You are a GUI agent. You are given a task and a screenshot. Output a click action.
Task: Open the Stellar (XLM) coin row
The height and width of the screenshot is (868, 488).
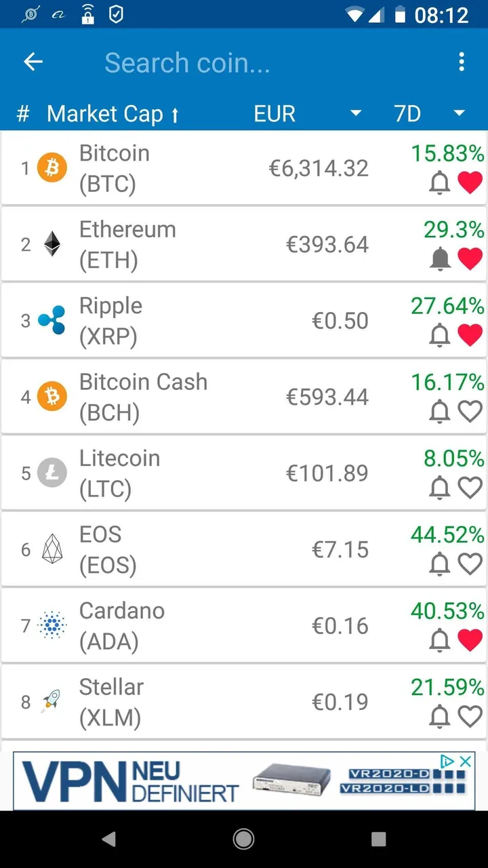pos(244,702)
